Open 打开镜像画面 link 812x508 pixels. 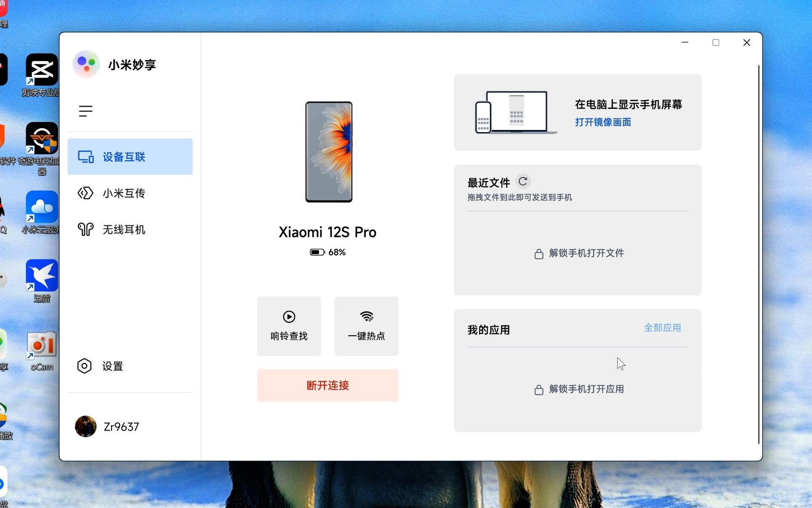(x=603, y=122)
